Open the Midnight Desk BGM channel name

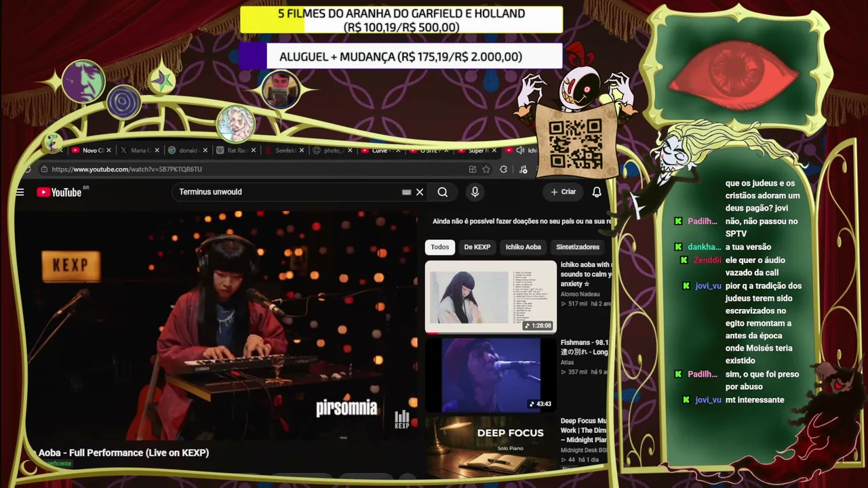point(584,450)
